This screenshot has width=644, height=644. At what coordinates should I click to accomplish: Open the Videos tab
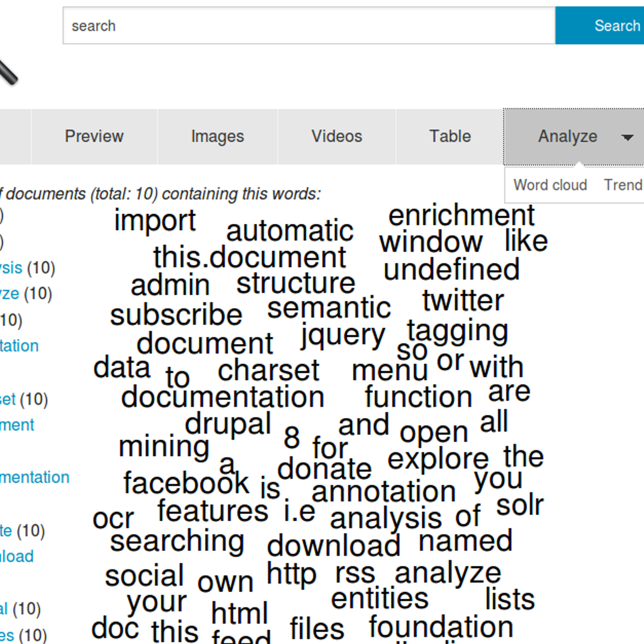(336, 136)
